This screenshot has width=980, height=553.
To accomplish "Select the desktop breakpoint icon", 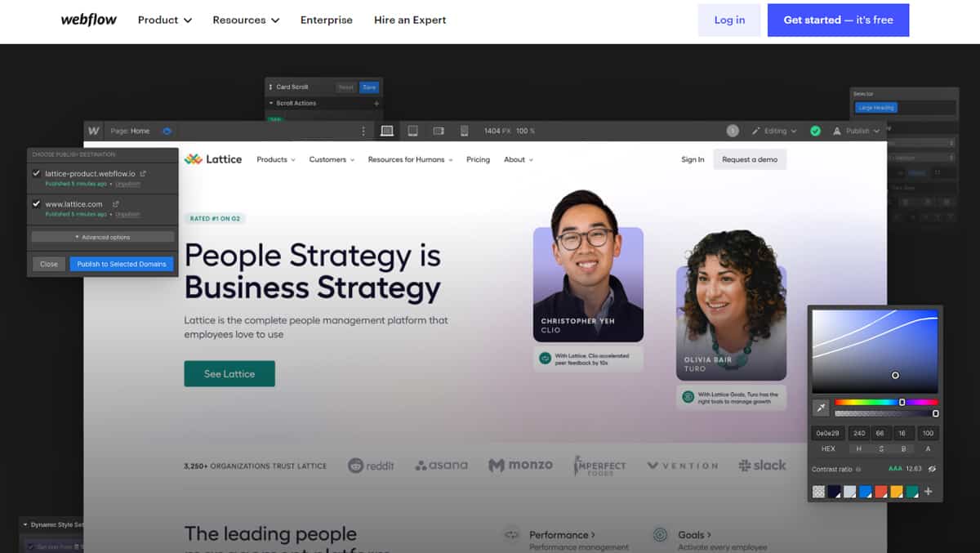I will click(x=387, y=131).
